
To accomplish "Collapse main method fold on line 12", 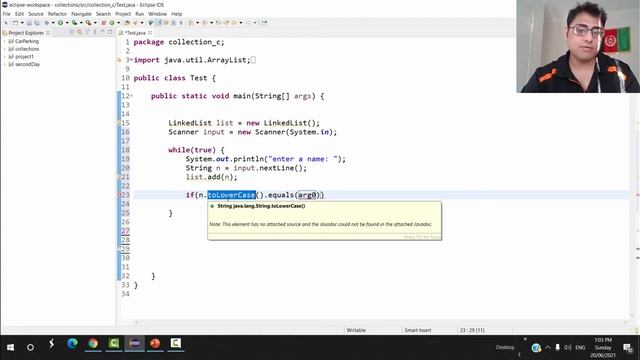I will pos(131,96).
